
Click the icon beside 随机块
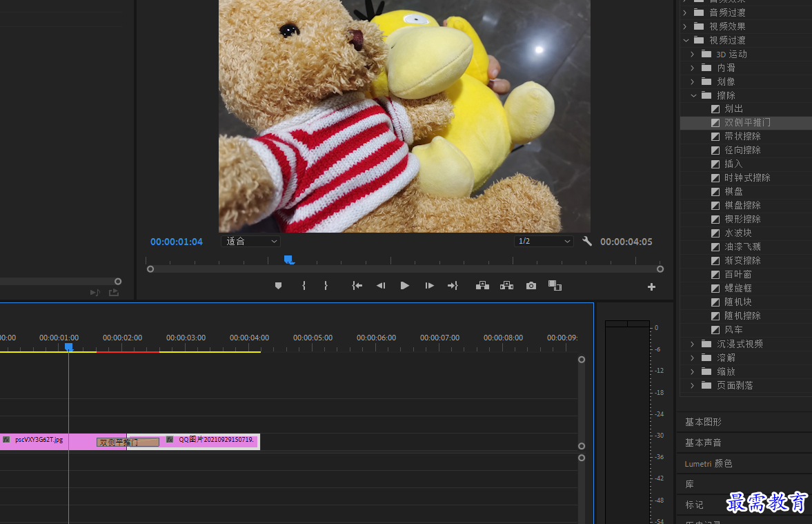click(x=715, y=302)
